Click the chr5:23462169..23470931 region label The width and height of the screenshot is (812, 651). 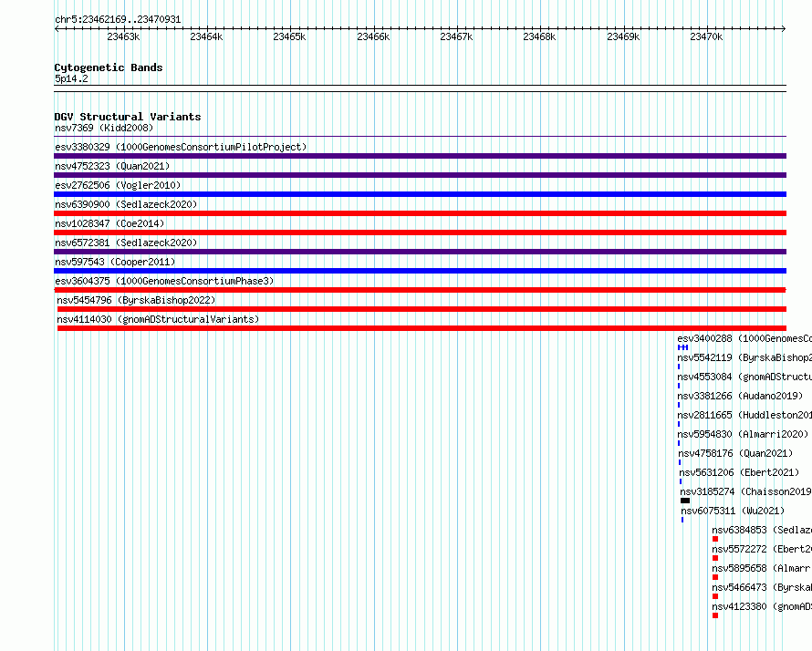(118, 20)
